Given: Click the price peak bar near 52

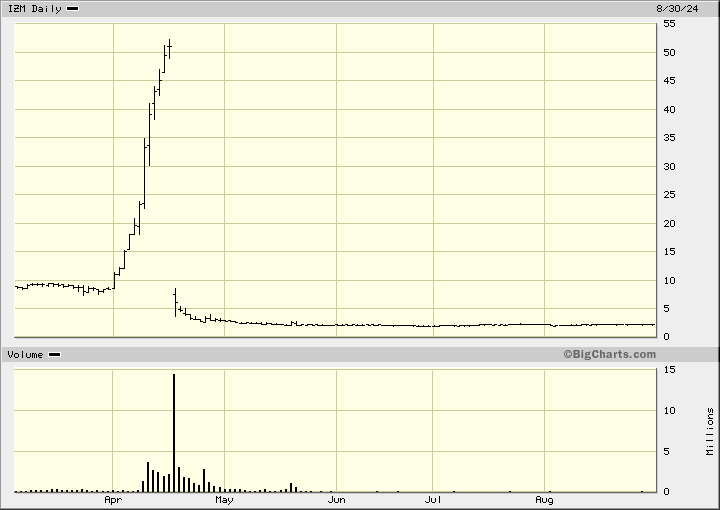Looking at the screenshot, I should (170, 47).
